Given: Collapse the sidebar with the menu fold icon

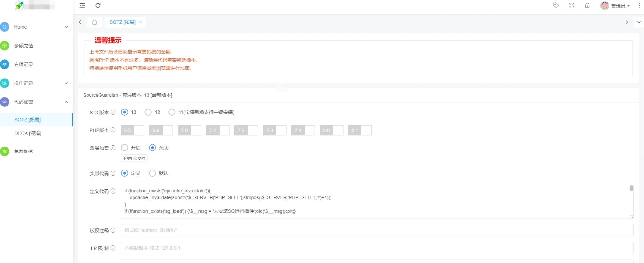Looking at the screenshot, I should click(x=82, y=5).
